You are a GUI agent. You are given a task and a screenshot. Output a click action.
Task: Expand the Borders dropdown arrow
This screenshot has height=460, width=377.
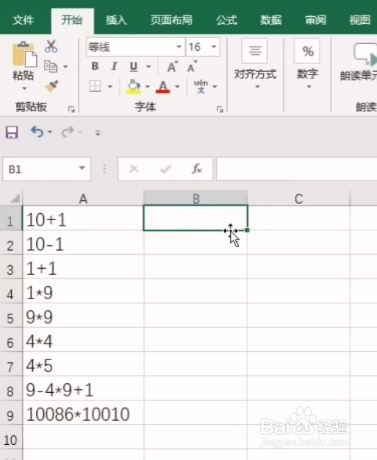[x=110, y=87]
